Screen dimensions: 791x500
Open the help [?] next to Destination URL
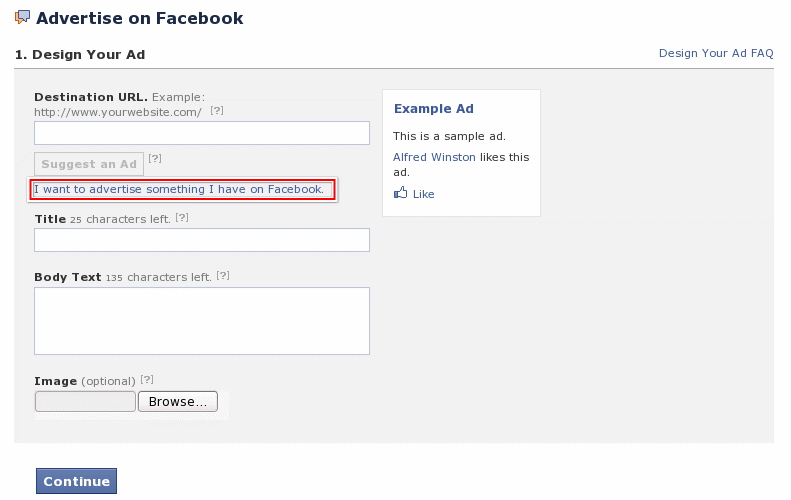[217, 110]
